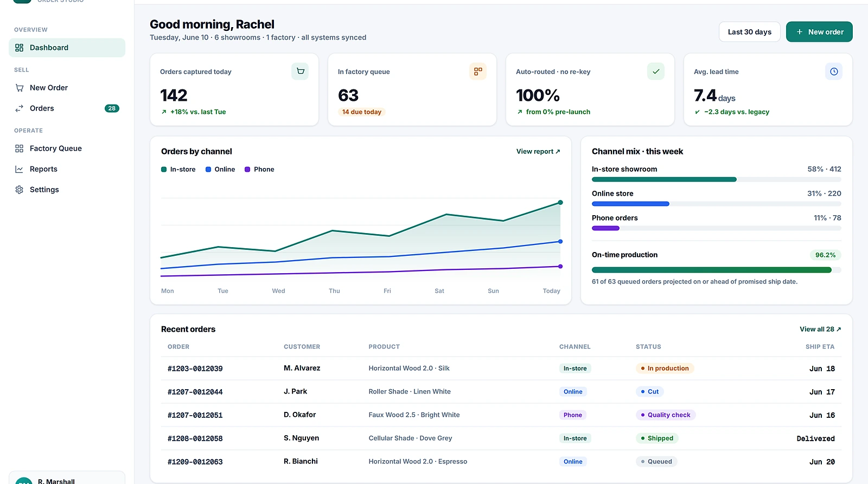
Task: Click customer name R. Bianchi
Action: pos(301,461)
